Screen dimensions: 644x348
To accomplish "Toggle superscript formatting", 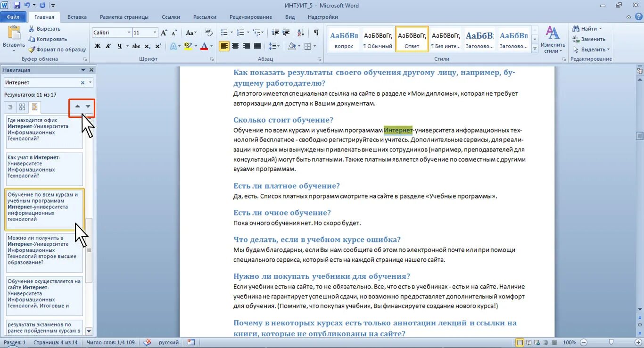I will pyautogui.click(x=158, y=46).
